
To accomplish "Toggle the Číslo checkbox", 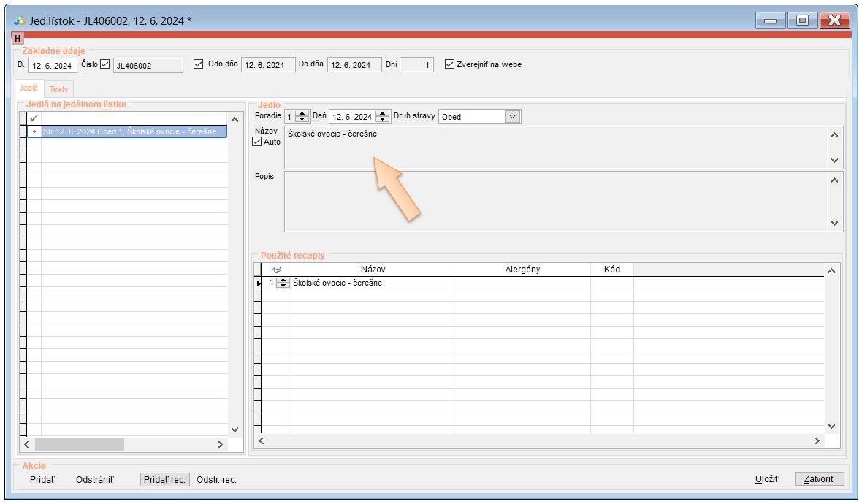I will point(104,64).
